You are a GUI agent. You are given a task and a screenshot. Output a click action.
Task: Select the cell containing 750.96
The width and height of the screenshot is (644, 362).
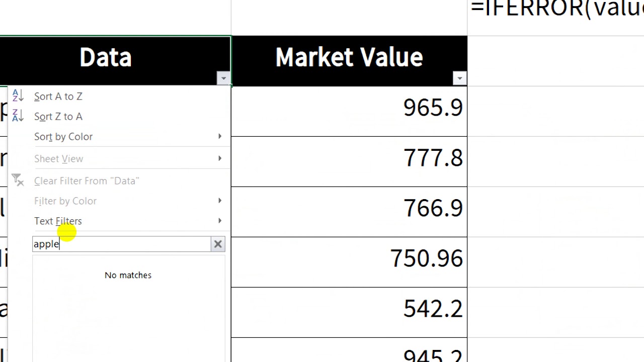349,262
